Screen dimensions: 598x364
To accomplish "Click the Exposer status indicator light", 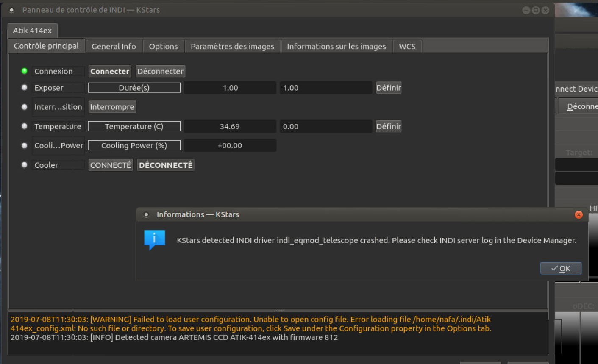I will coord(25,87).
